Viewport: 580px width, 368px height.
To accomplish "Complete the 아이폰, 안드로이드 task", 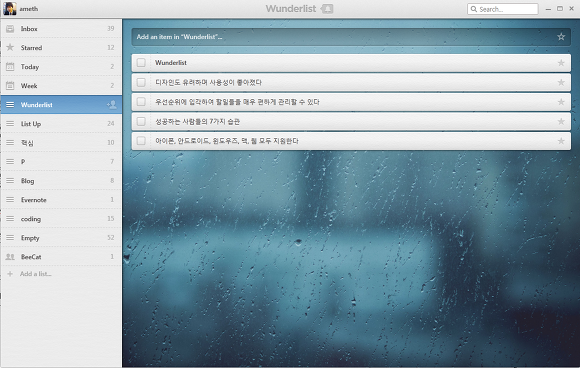I will pos(141,141).
